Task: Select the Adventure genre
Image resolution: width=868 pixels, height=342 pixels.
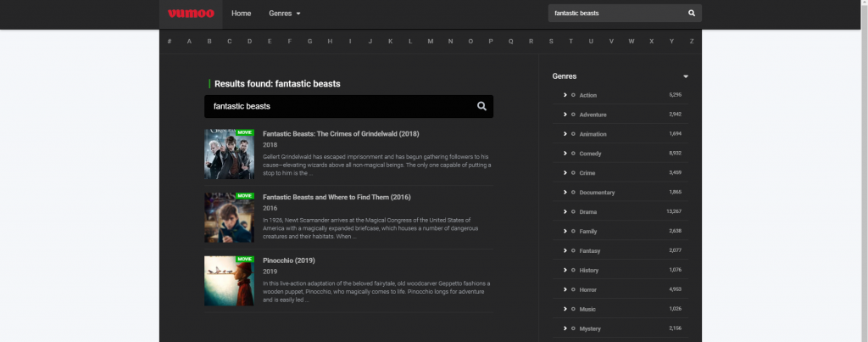Action: pyautogui.click(x=593, y=115)
